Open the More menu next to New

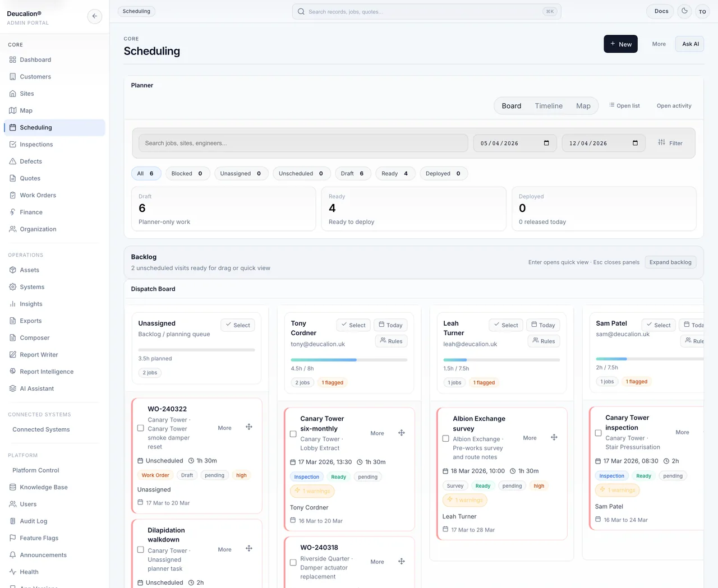[659, 44]
